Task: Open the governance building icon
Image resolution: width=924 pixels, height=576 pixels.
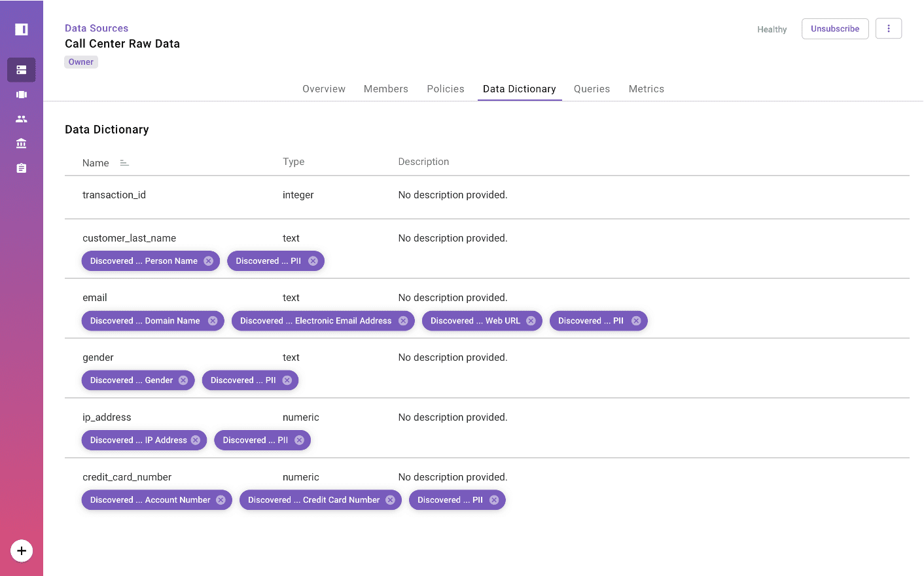Action: click(x=22, y=143)
